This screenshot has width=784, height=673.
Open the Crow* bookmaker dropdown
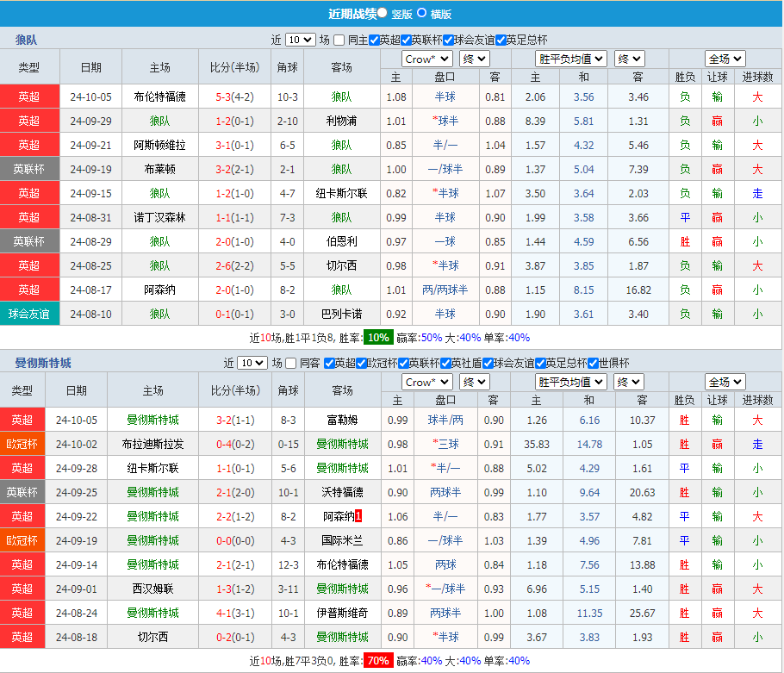coord(426,58)
